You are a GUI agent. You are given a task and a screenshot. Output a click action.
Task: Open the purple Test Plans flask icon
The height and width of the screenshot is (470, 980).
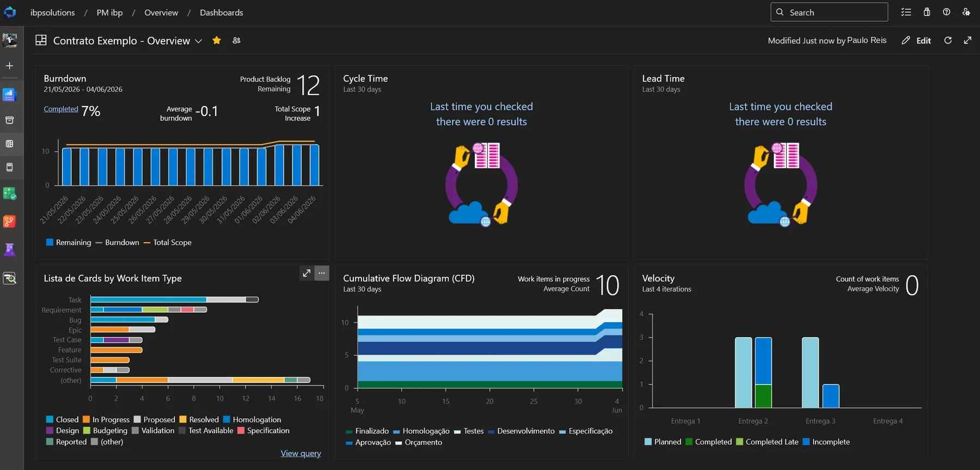(x=10, y=250)
